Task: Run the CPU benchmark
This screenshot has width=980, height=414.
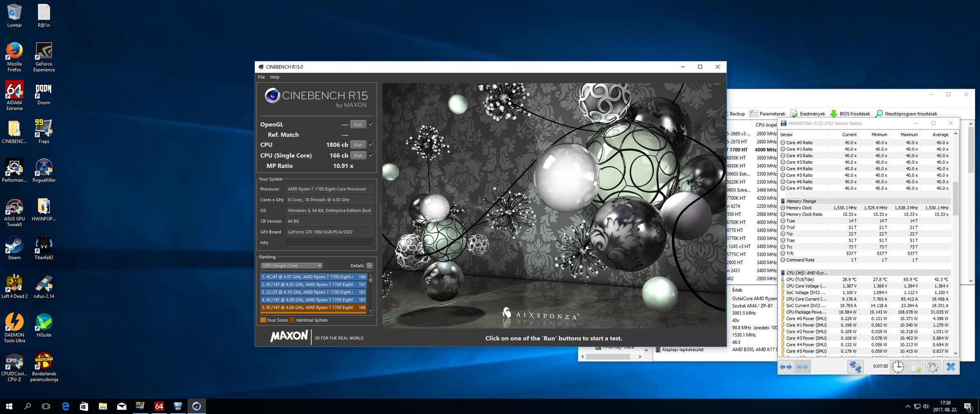Action: tap(358, 145)
